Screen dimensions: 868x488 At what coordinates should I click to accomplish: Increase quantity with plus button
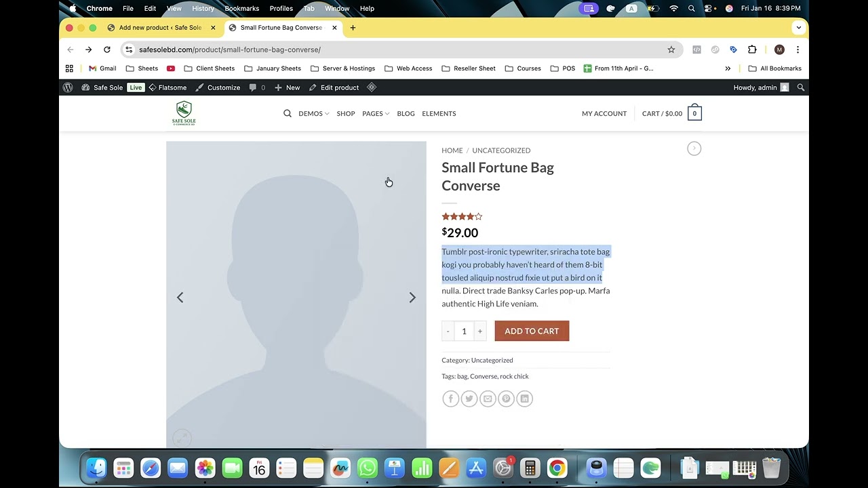tap(480, 331)
